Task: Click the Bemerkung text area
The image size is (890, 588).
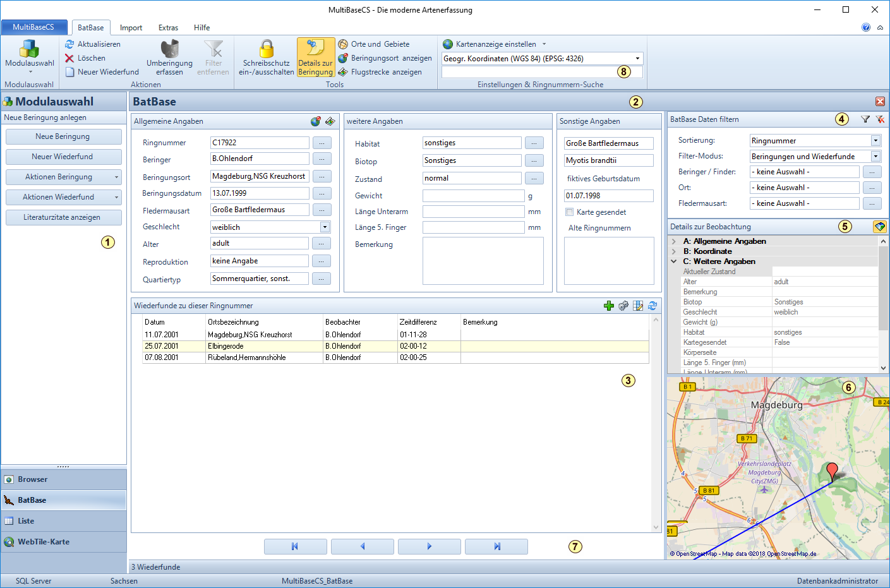Action: pyautogui.click(x=483, y=261)
